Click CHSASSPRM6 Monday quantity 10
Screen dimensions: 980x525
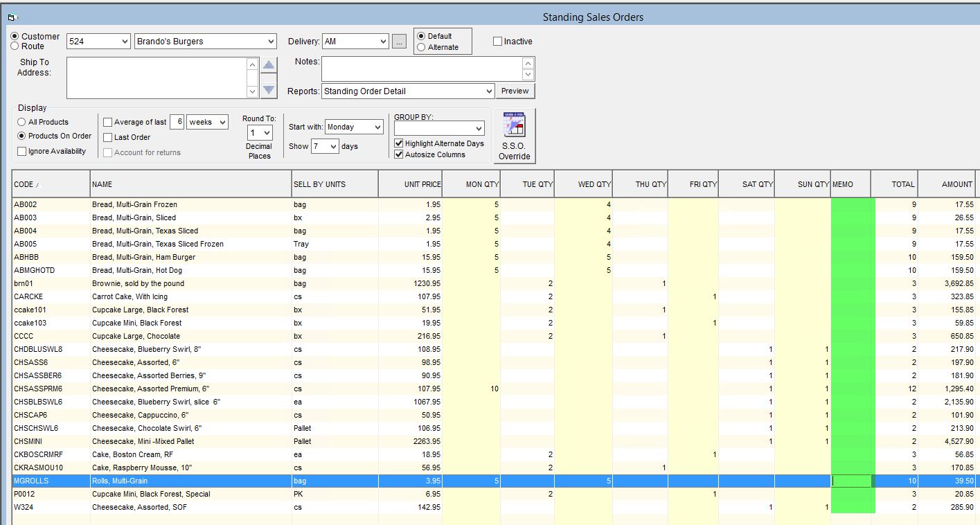click(472, 389)
